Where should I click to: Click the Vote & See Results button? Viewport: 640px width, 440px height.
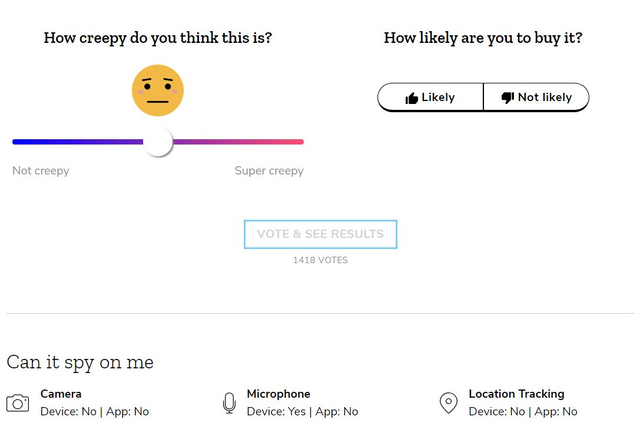(320, 234)
